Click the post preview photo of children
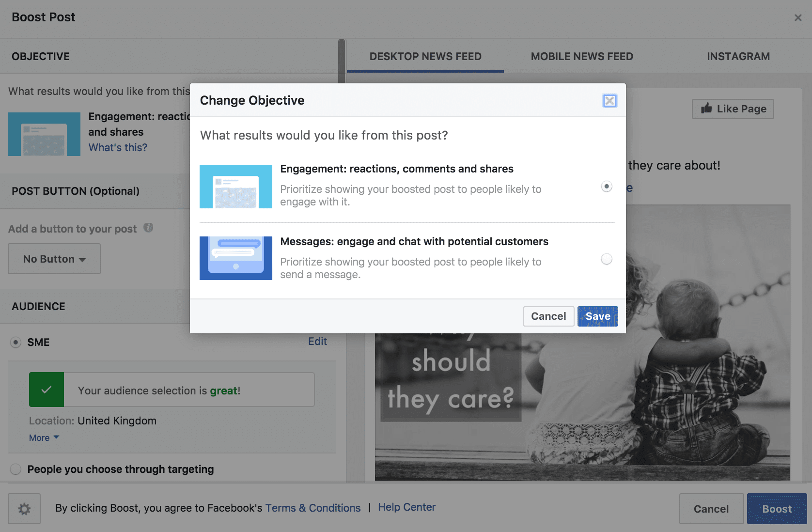Viewport: 812px width, 532px height. (582, 343)
